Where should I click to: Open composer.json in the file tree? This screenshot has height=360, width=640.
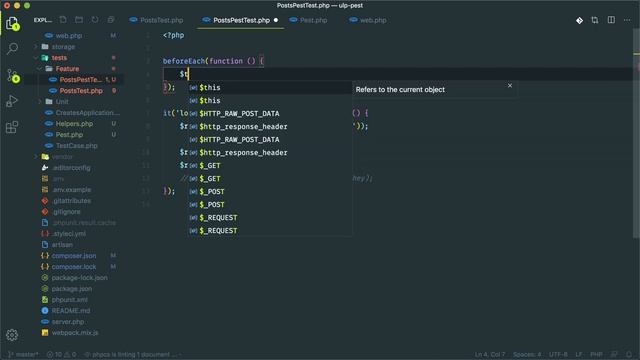tap(74, 256)
